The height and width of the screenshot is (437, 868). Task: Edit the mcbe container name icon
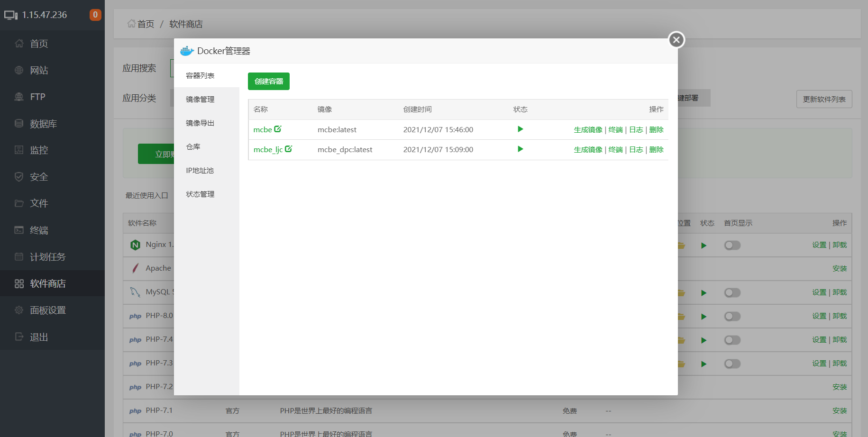[x=278, y=129]
